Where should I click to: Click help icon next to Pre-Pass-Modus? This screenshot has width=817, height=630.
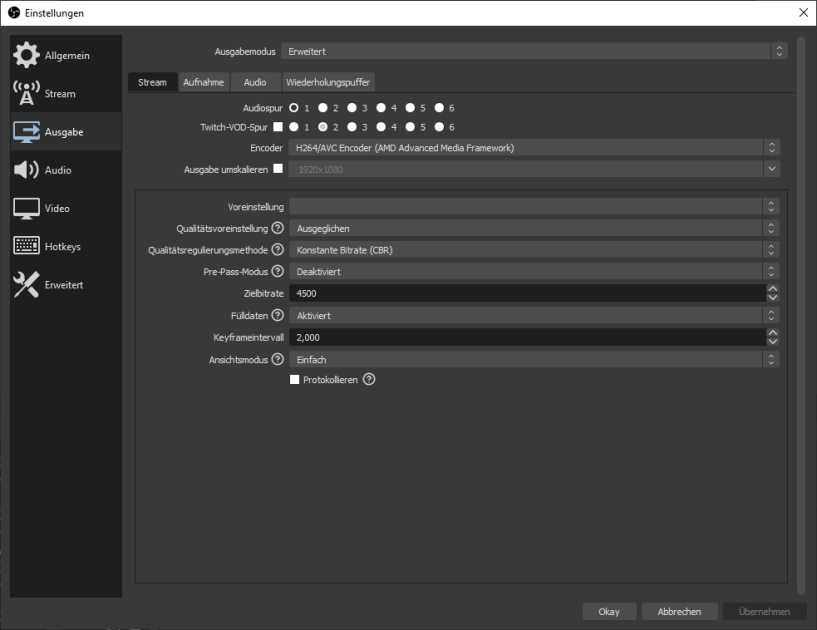click(278, 271)
